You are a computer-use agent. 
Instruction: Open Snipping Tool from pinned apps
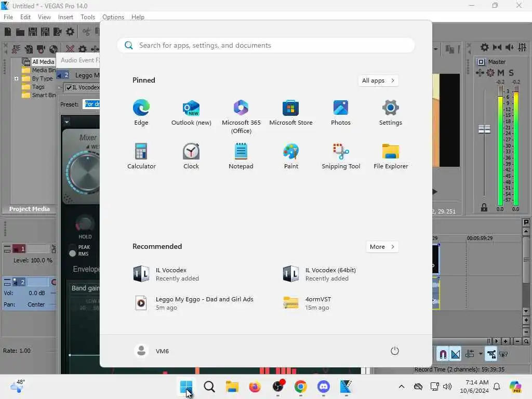click(x=341, y=156)
